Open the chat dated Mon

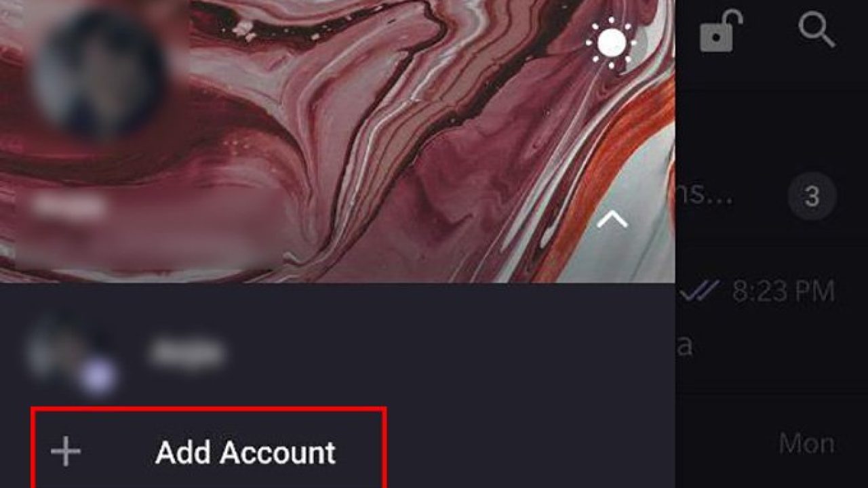(772, 441)
